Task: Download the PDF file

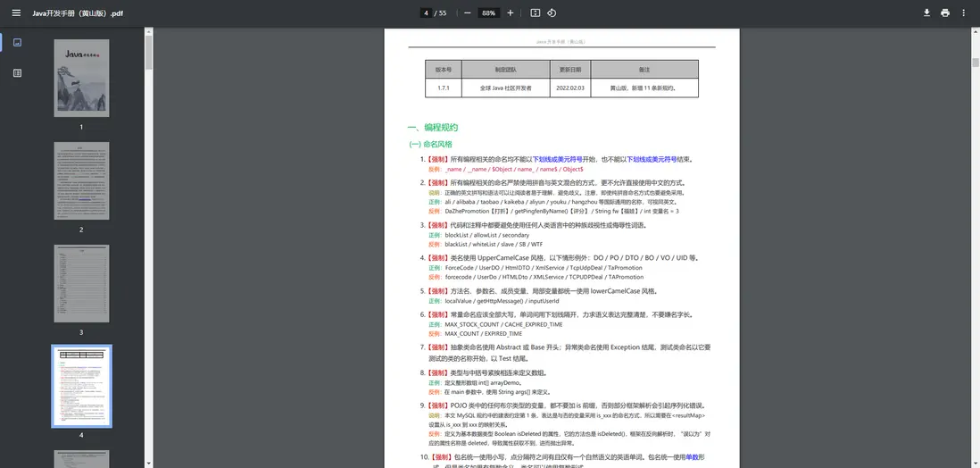Action: (x=926, y=13)
